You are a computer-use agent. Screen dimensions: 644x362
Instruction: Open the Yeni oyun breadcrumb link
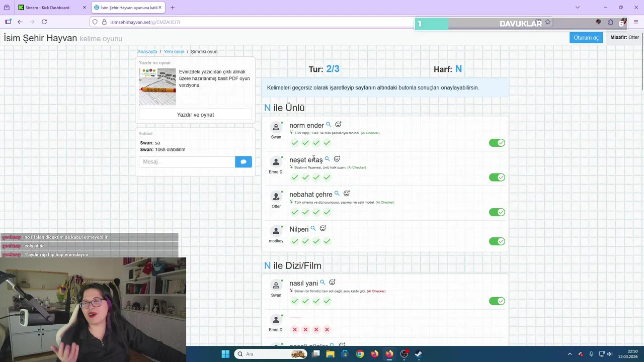174,52
